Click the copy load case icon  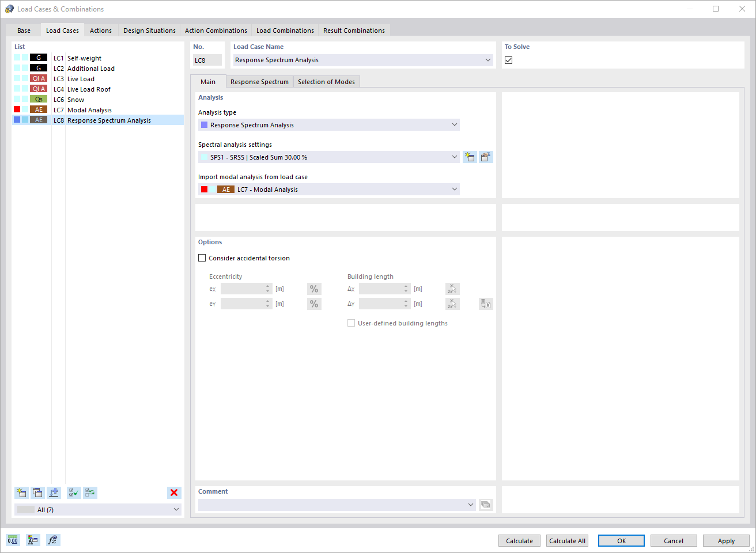pyautogui.click(x=37, y=493)
